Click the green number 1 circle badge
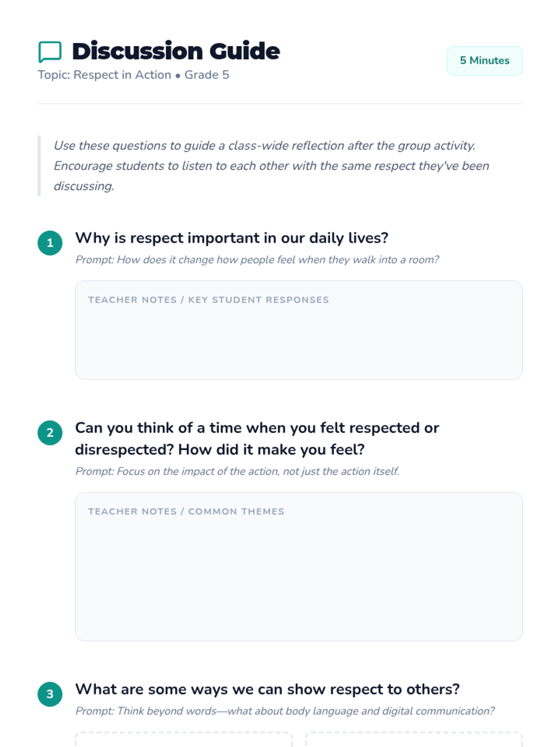 pos(50,243)
